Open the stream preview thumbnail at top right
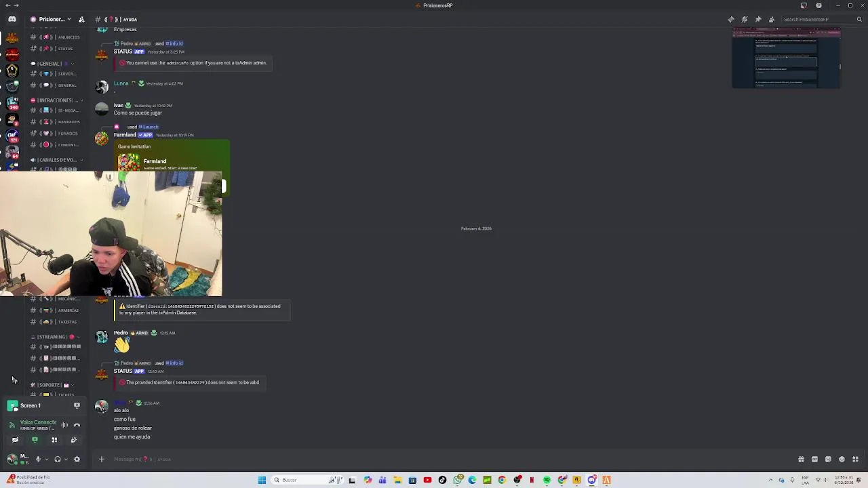Image resolution: width=868 pixels, height=488 pixels. coord(787,59)
